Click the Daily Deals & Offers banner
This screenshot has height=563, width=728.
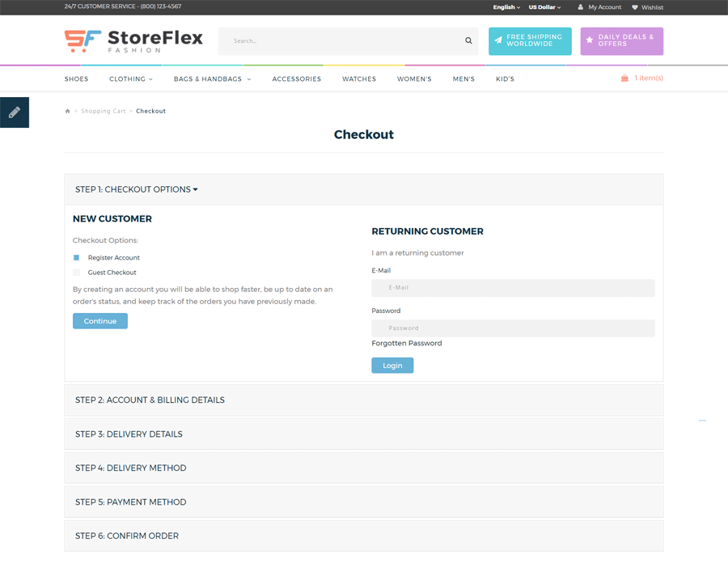click(x=621, y=40)
